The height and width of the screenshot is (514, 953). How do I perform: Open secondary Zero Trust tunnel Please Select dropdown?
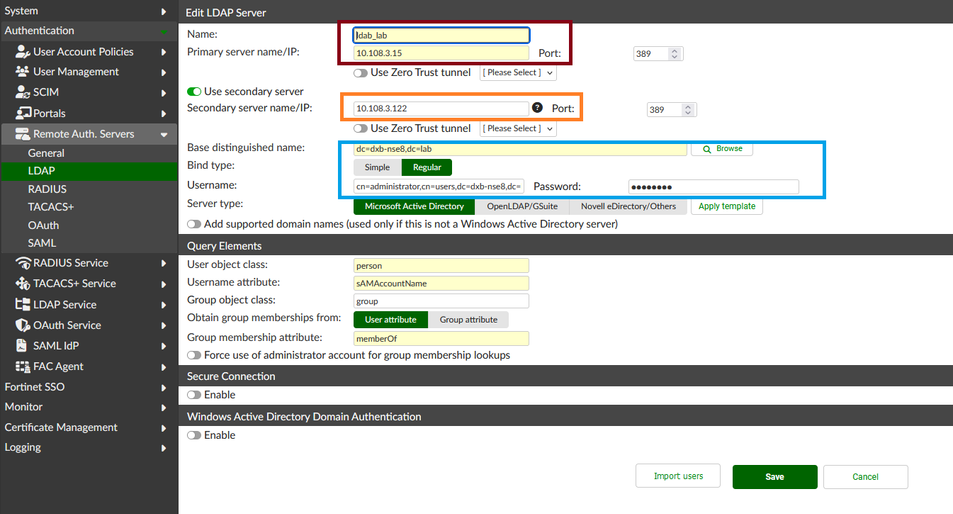pyautogui.click(x=518, y=129)
